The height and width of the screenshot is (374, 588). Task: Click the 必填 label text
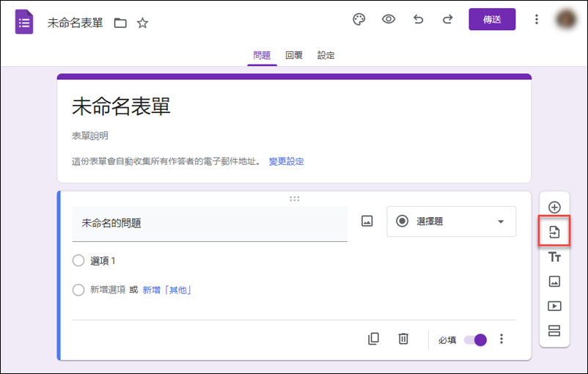coord(447,340)
